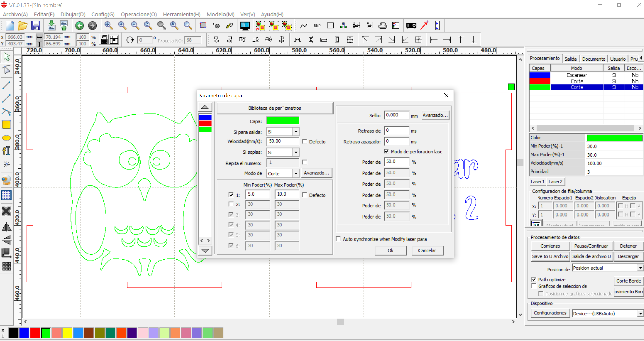Screen dimensions: 644x341
Task: Open file using folder icon
Action: (x=22, y=26)
